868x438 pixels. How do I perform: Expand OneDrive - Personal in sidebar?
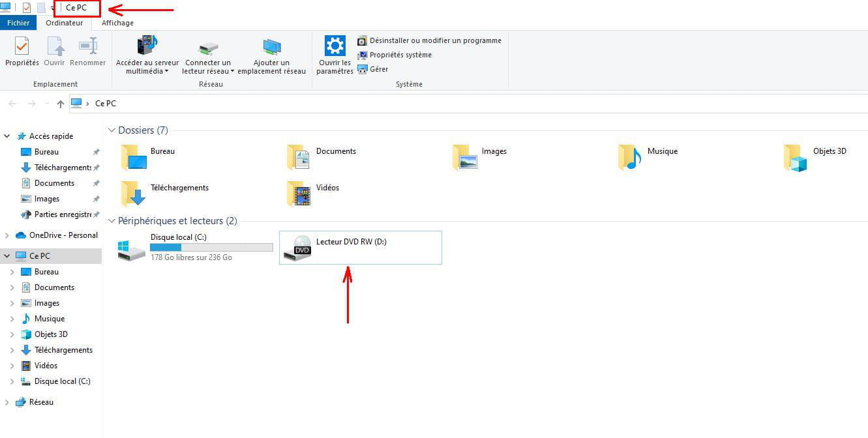7,235
